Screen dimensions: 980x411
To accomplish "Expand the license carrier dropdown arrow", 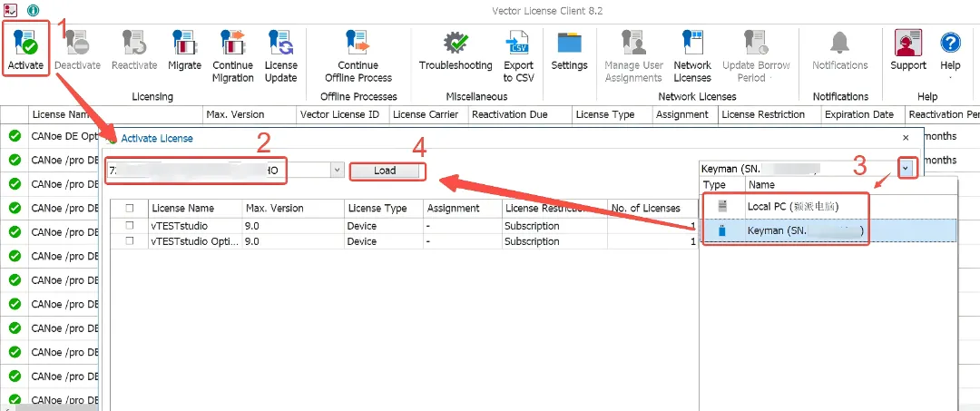I will [906, 169].
